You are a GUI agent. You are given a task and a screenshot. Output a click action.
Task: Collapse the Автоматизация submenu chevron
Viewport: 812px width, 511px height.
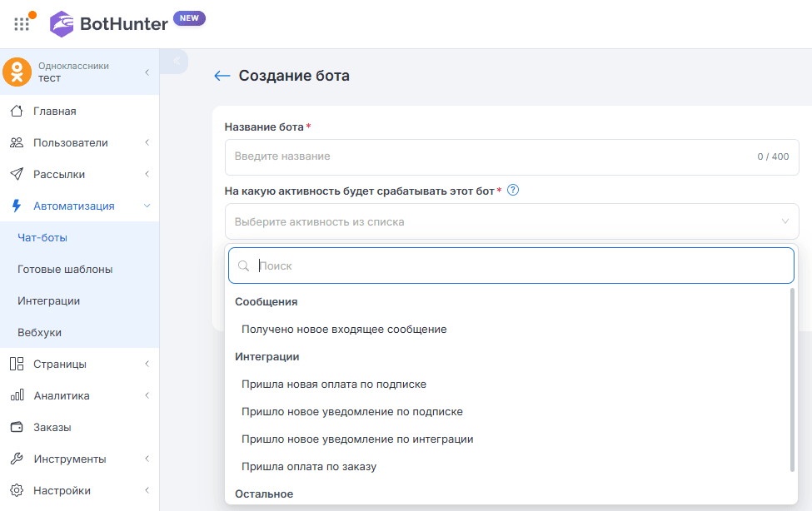147,206
